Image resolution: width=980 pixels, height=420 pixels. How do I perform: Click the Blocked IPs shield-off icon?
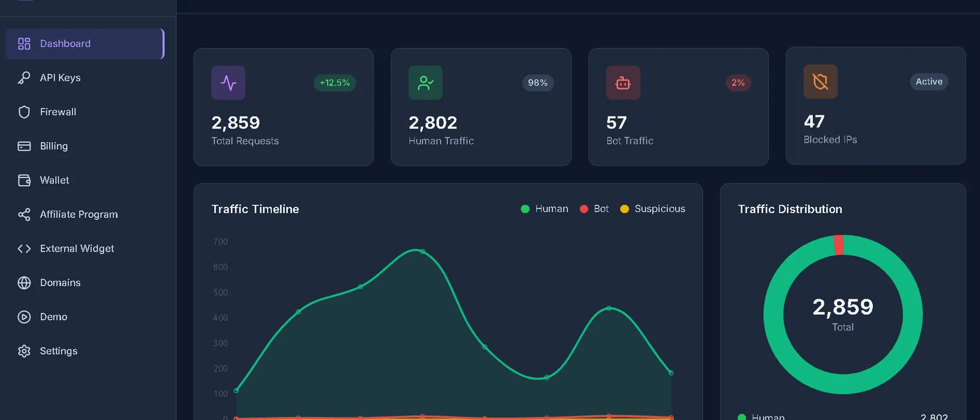[820, 81]
